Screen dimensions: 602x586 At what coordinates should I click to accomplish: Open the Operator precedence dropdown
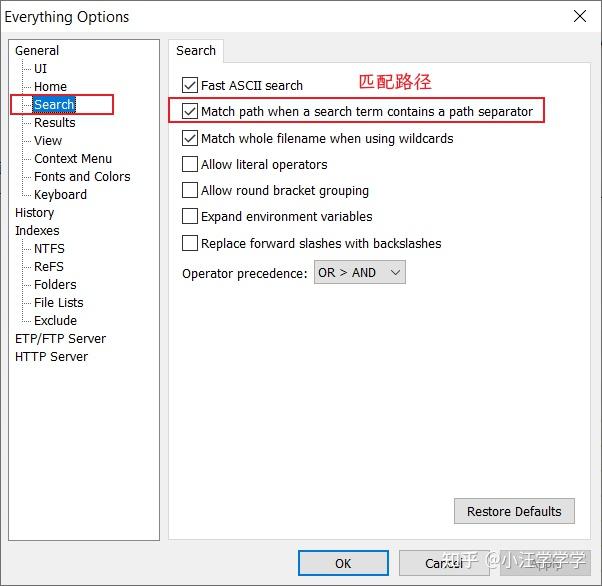[x=360, y=273]
